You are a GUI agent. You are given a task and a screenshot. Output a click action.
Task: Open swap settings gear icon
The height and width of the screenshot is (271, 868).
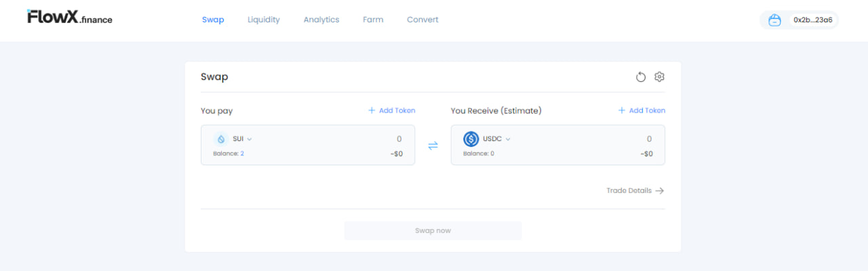click(659, 77)
